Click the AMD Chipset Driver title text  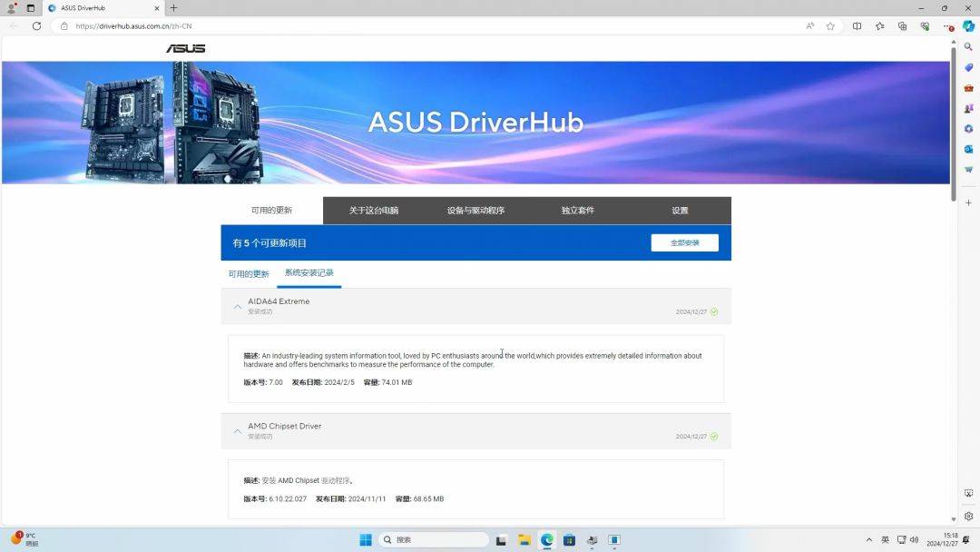[284, 426]
